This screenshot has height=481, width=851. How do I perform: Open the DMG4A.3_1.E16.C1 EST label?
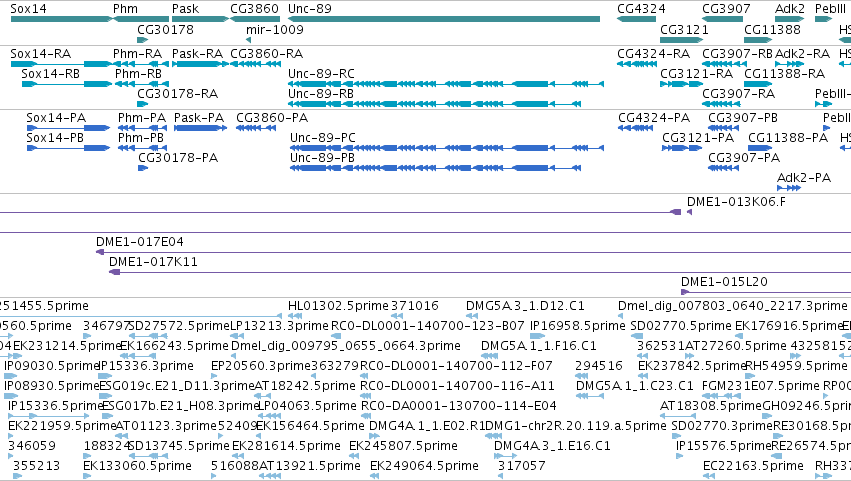pyautogui.click(x=552, y=446)
